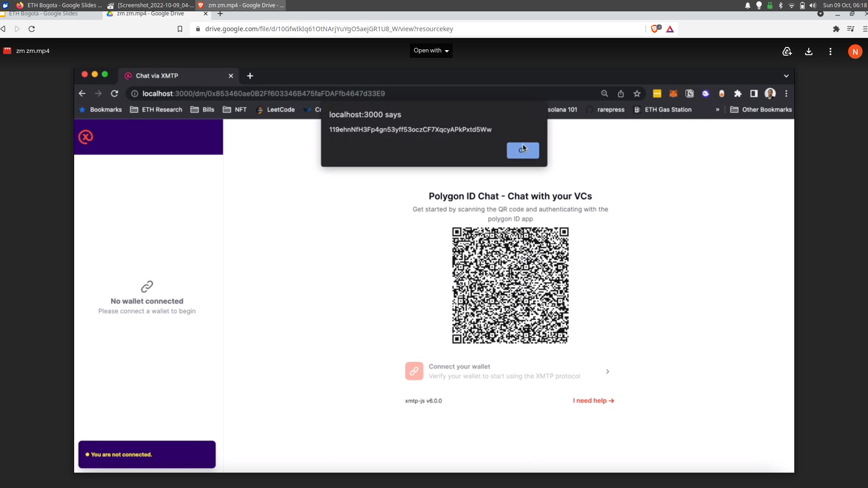868x488 pixels.
Task: Open the Google account avatar N
Action: tap(855, 52)
